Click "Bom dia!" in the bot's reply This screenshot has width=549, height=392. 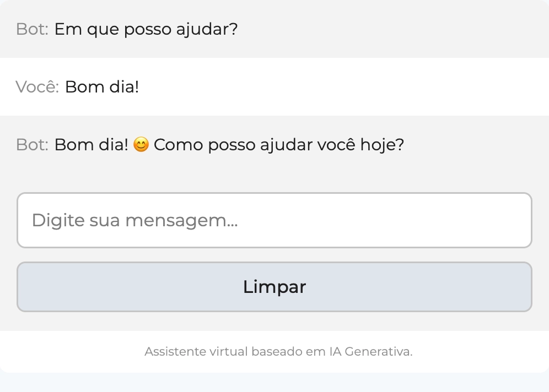tap(91, 145)
